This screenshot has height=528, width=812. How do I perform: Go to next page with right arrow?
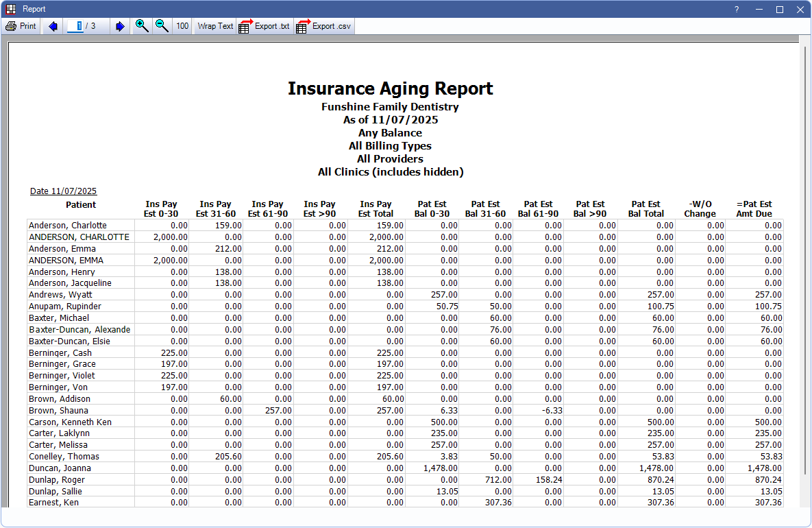coord(120,26)
